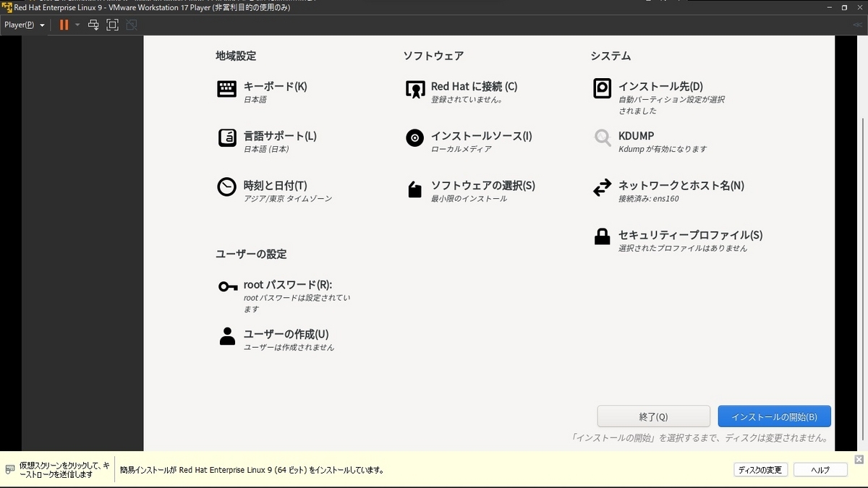Click the network arrows icon
The width and height of the screenshot is (868, 488).
[x=602, y=188]
